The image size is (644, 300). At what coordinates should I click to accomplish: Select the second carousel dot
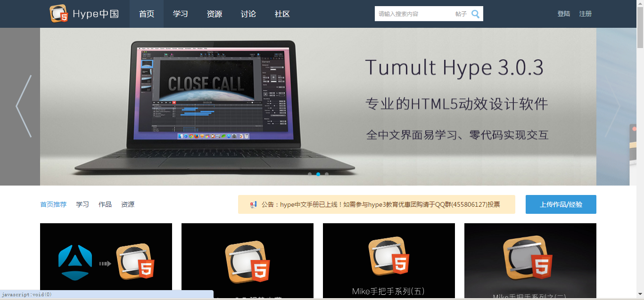318,174
